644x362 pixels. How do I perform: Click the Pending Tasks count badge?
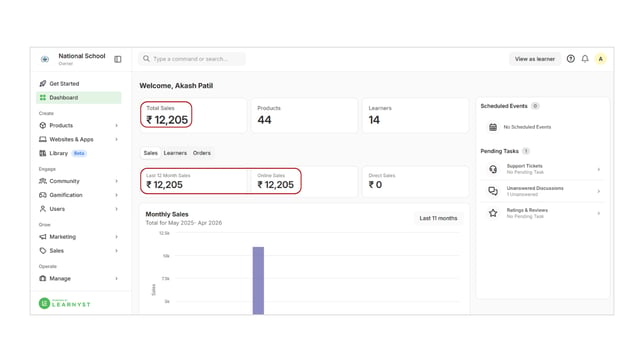[x=526, y=151]
